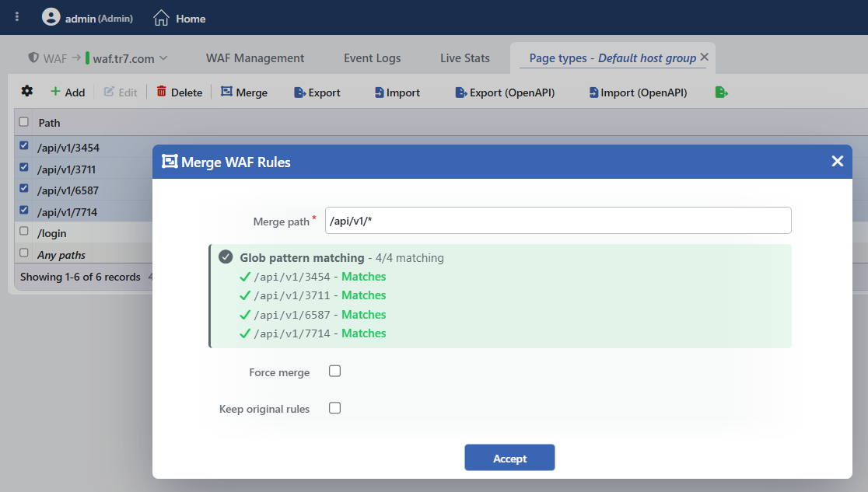Click the Export (OpenAPI) icon
Screen dimensions: 868x492
pos(460,92)
